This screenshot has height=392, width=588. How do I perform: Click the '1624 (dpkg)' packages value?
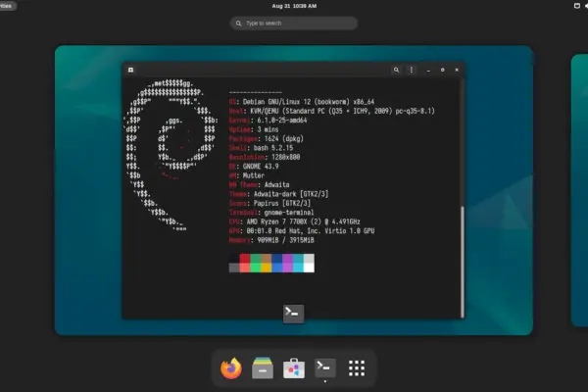point(284,138)
